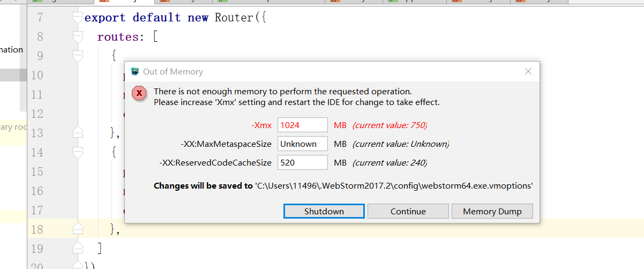Click the fold end marker on line 13
The width and height of the screenshot is (644, 269).
point(78,132)
